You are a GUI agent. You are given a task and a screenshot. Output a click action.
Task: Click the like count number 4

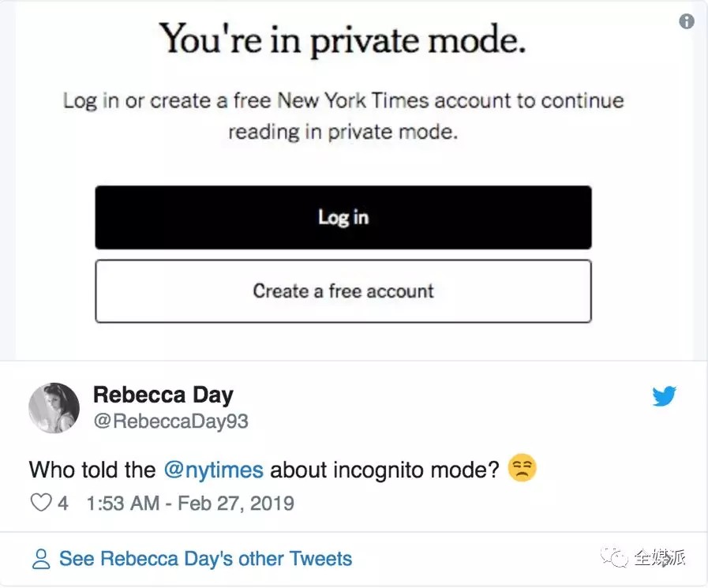click(x=63, y=503)
